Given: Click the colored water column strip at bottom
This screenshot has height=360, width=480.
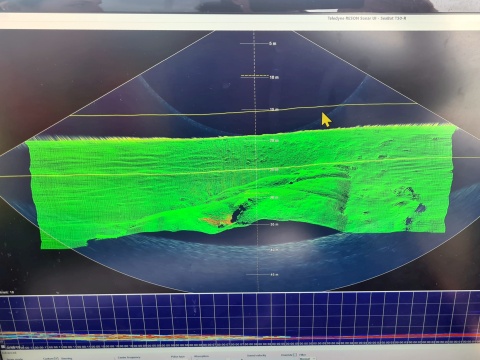Looking at the screenshot, I should 240,337.
